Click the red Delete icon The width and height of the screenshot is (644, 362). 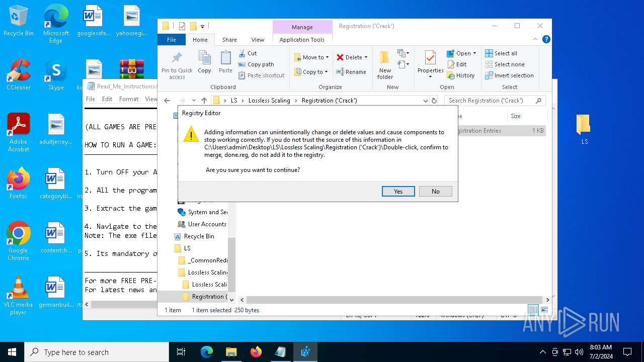point(340,57)
